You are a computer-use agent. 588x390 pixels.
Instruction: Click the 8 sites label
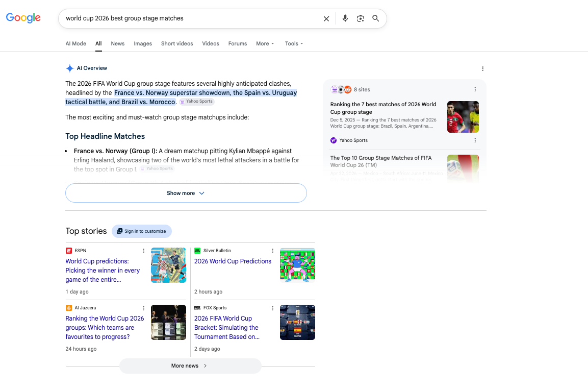click(362, 90)
